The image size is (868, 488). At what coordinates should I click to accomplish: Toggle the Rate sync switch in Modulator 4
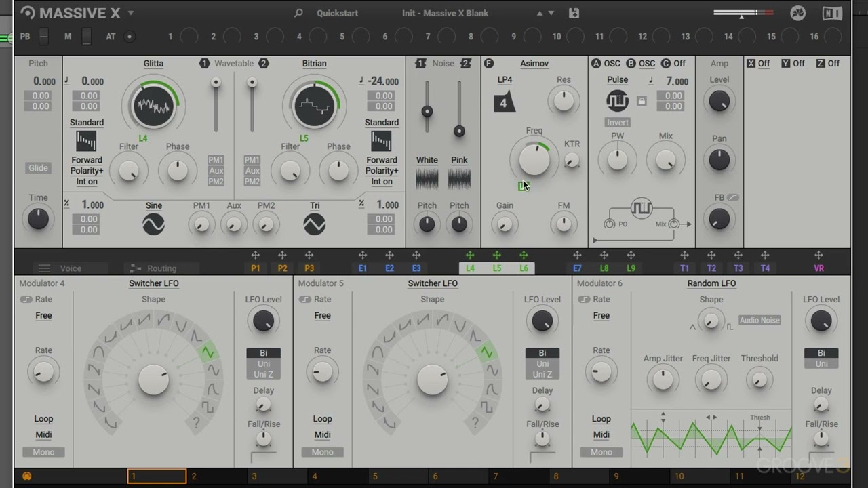(26, 299)
